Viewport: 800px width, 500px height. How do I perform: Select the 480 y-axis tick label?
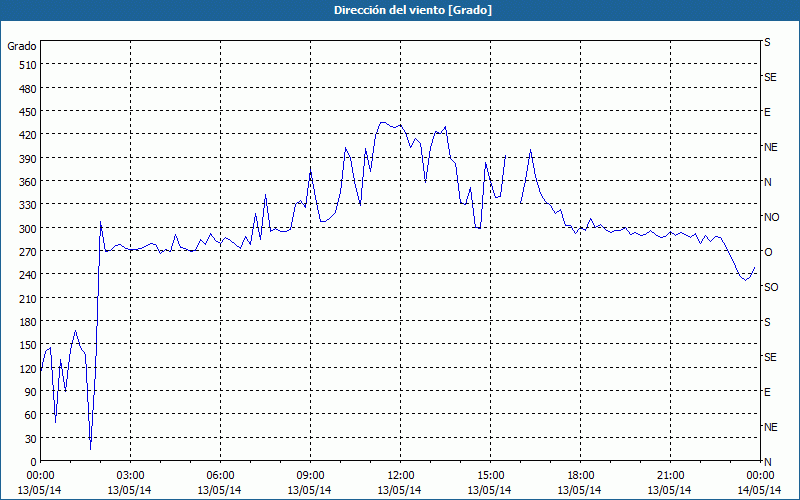point(28,88)
